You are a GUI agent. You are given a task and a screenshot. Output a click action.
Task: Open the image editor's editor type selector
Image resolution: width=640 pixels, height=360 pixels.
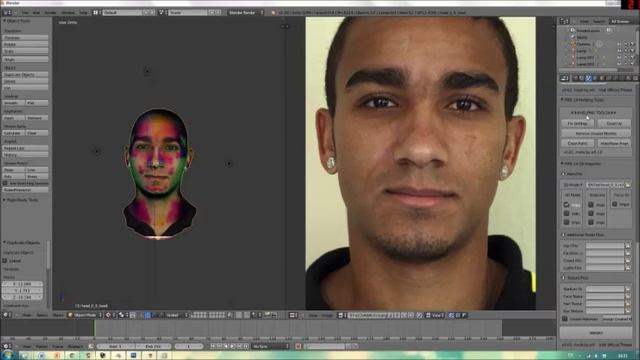[293, 315]
